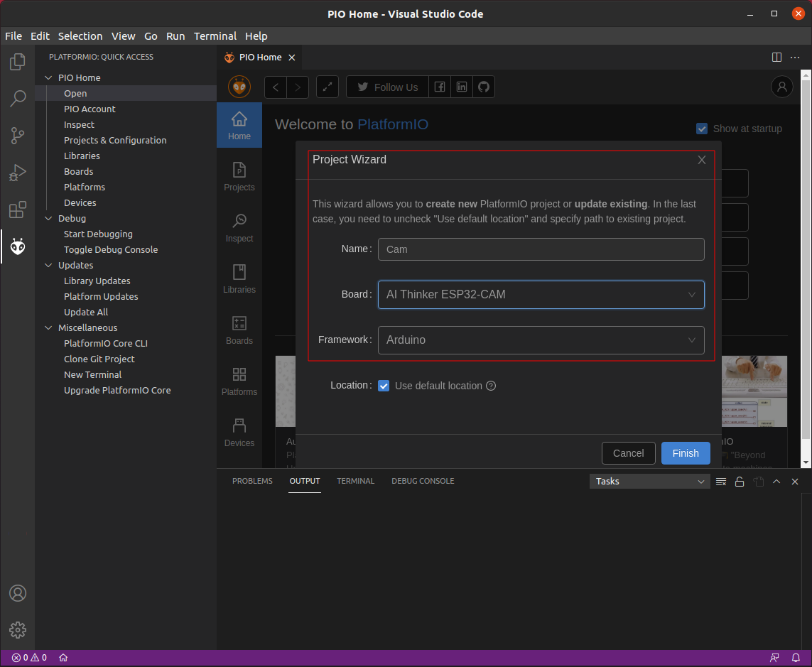Screen dimensions: 812x667
Task: Click the feedback icon in status bar
Action: 775,658
